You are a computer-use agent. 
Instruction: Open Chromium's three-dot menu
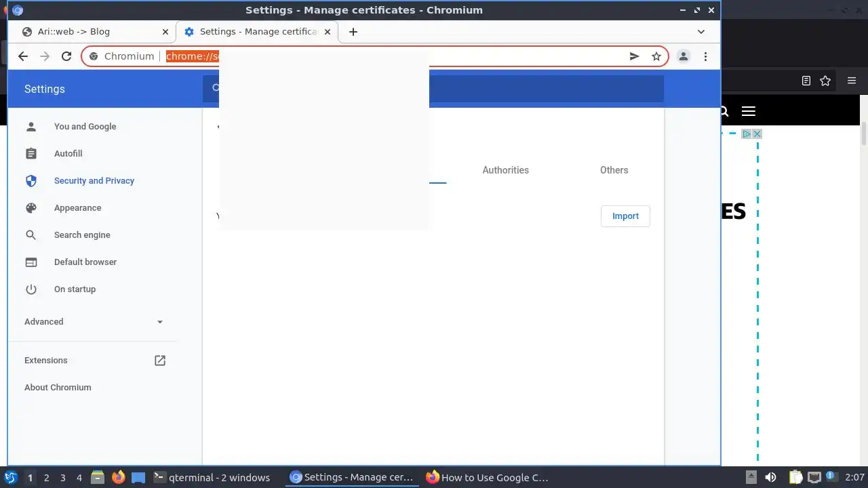705,56
